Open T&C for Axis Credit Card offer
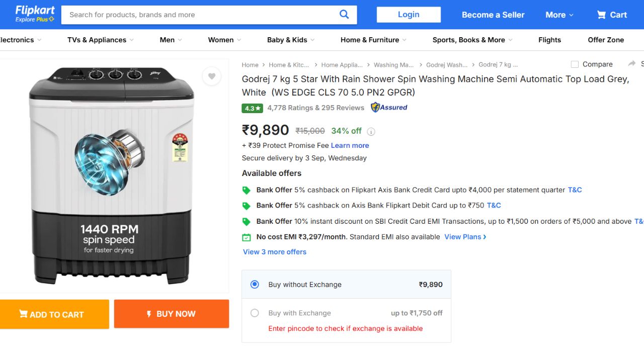This screenshot has width=644, height=362. click(x=575, y=190)
